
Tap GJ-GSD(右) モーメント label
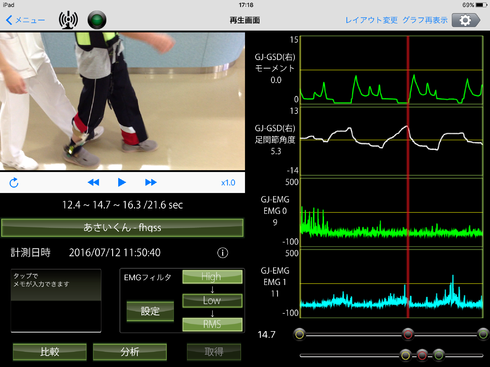click(x=275, y=63)
